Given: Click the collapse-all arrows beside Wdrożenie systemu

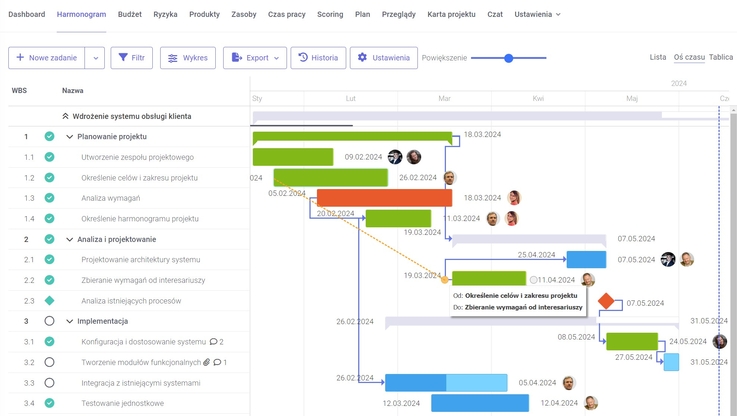Looking at the screenshot, I should click(x=66, y=116).
